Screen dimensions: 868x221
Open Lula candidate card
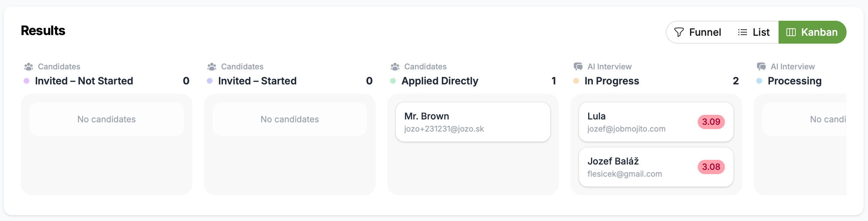tap(656, 122)
